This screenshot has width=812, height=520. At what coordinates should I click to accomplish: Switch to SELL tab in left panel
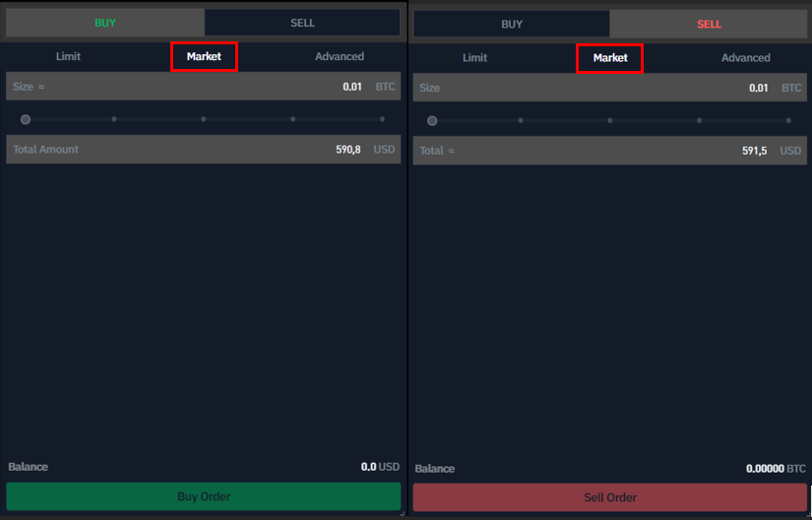click(x=302, y=24)
